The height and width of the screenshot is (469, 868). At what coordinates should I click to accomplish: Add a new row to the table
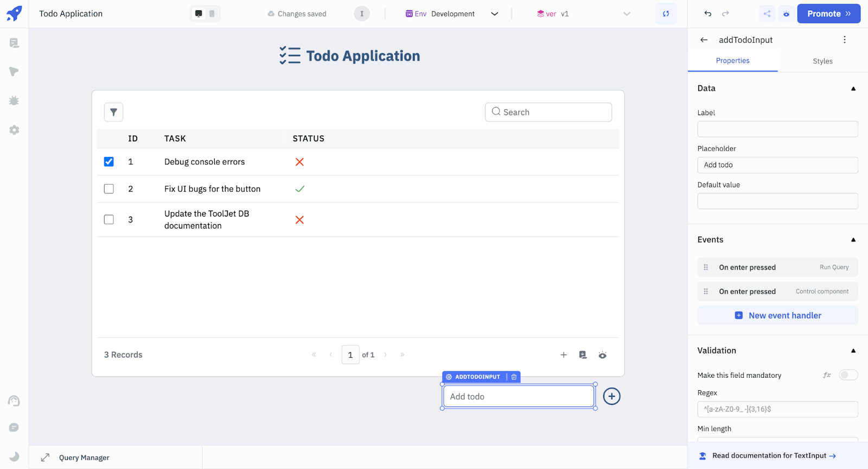[x=564, y=355]
